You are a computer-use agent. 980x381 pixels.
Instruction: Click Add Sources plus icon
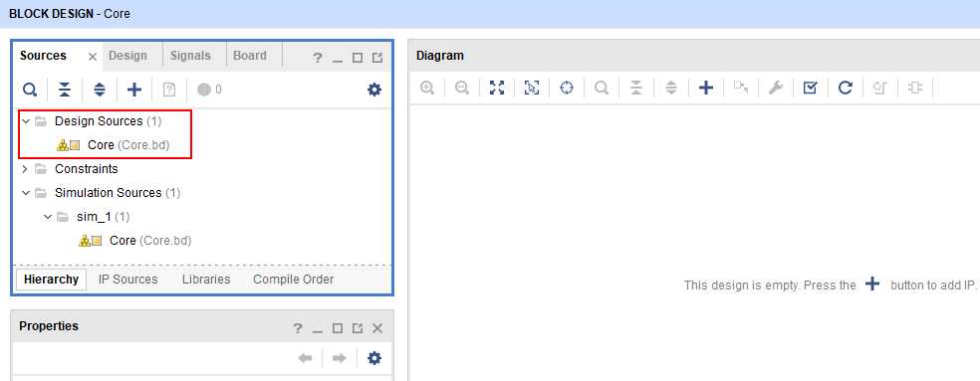coord(134,90)
